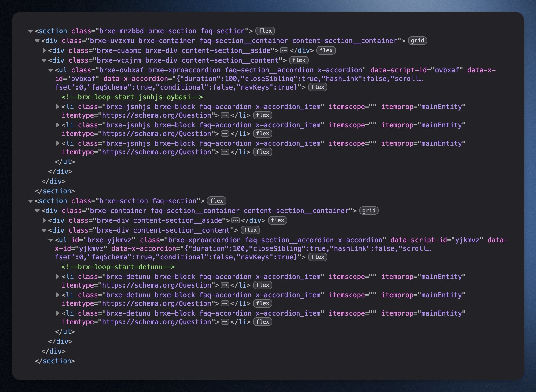Click flex badge beside brxe-vcxjrm div
Screen dimensions: 536x392
[x=299, y=60]
